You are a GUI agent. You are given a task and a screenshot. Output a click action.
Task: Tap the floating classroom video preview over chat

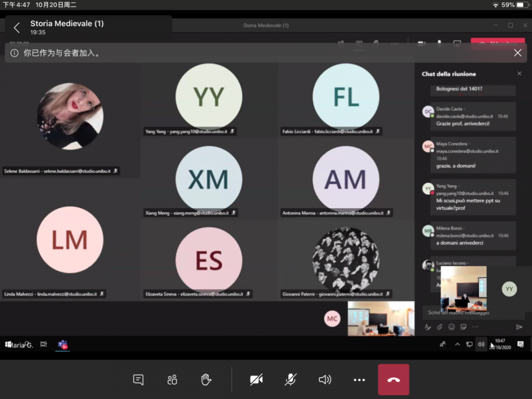click(464, 289)
